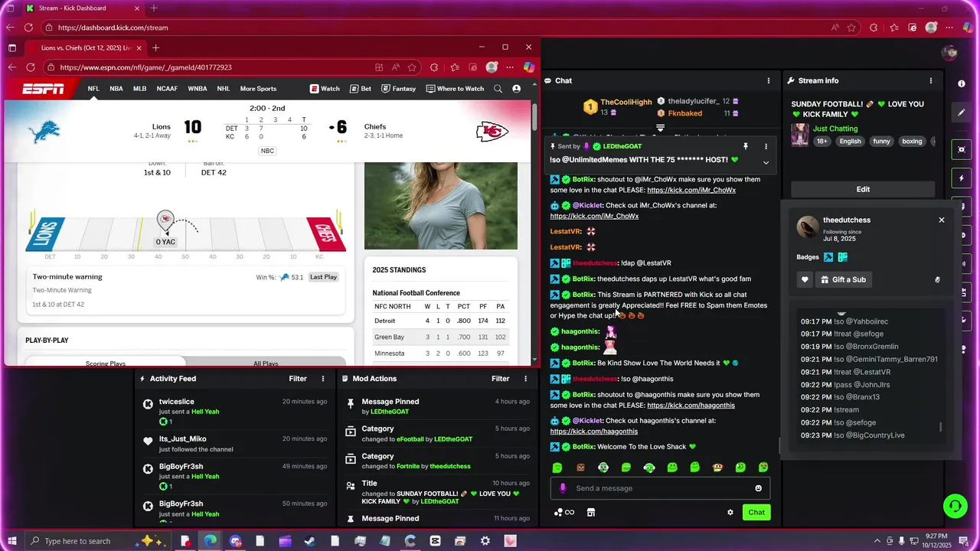
Task: Select NBA in ESPN navigation
Action: 116,89
